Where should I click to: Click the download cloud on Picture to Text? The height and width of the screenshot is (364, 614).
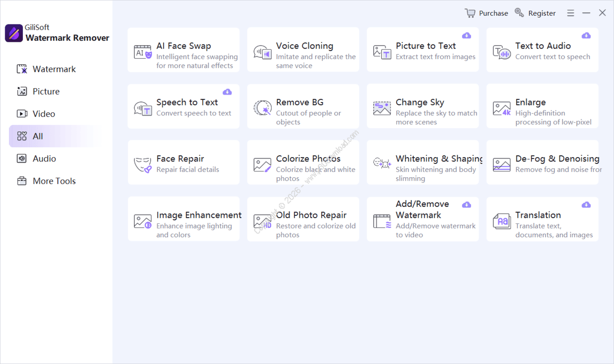(x=467, y=36)
